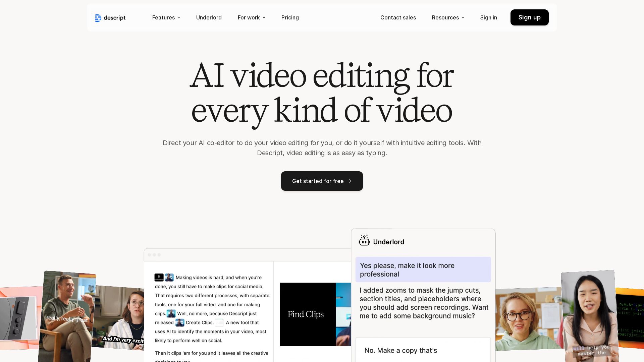Click Contact sales link
Image resolution: width=644 pixels, height=362 pixels.
[398, 17]
